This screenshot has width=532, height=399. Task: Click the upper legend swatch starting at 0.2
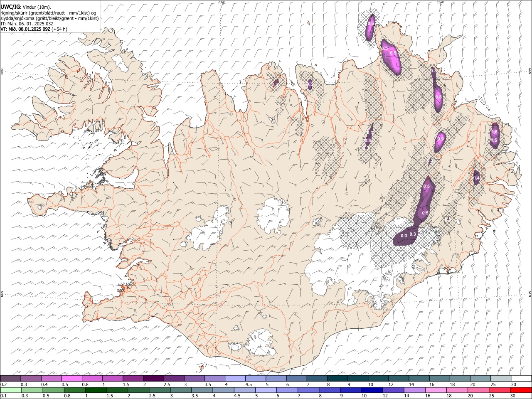pos(11,378)
